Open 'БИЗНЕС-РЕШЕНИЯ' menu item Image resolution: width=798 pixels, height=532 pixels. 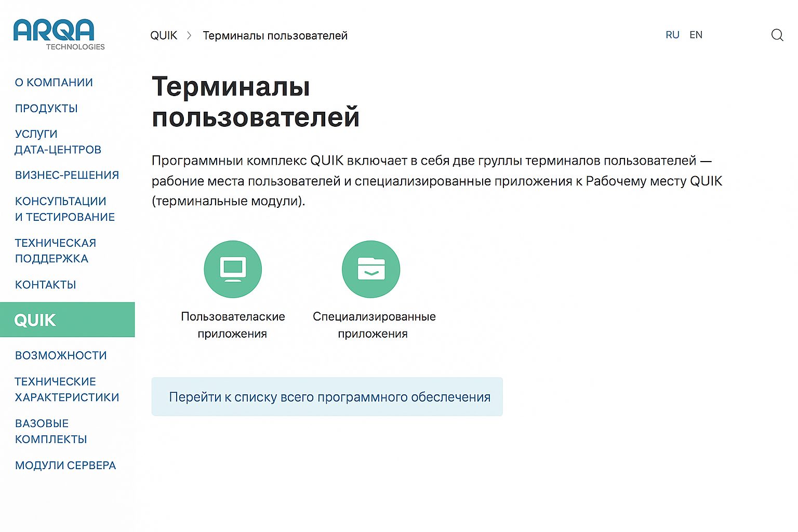coord(67,175)
